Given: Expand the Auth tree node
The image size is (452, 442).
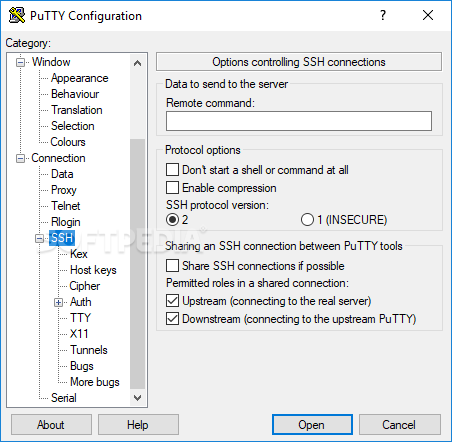Looking at the screenshot, I should (x=59, y=302).
